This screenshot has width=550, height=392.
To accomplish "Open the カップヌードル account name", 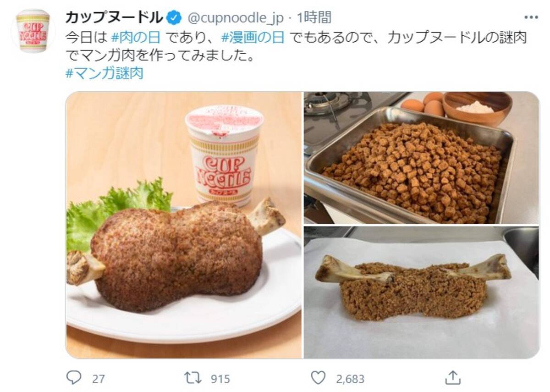I will pos(114,18).
